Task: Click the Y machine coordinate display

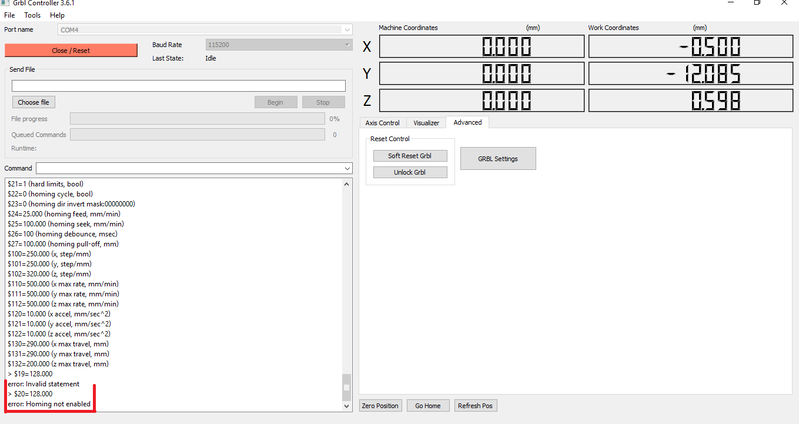Action: tap(482, 74)
